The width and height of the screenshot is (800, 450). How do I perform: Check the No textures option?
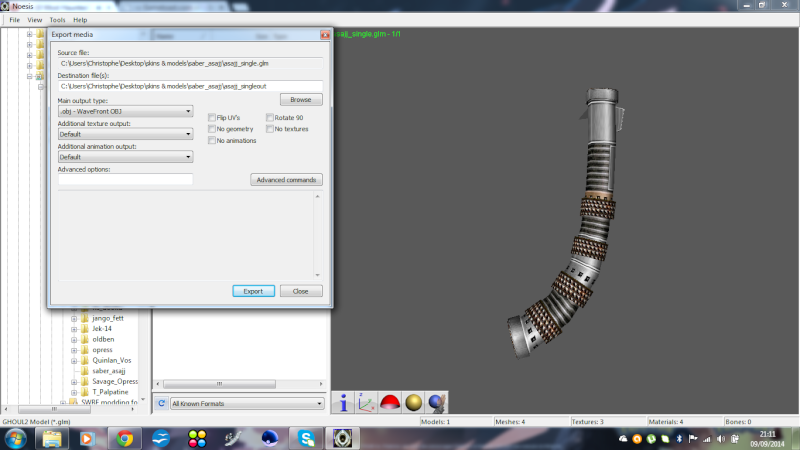(x=269, y=129)
